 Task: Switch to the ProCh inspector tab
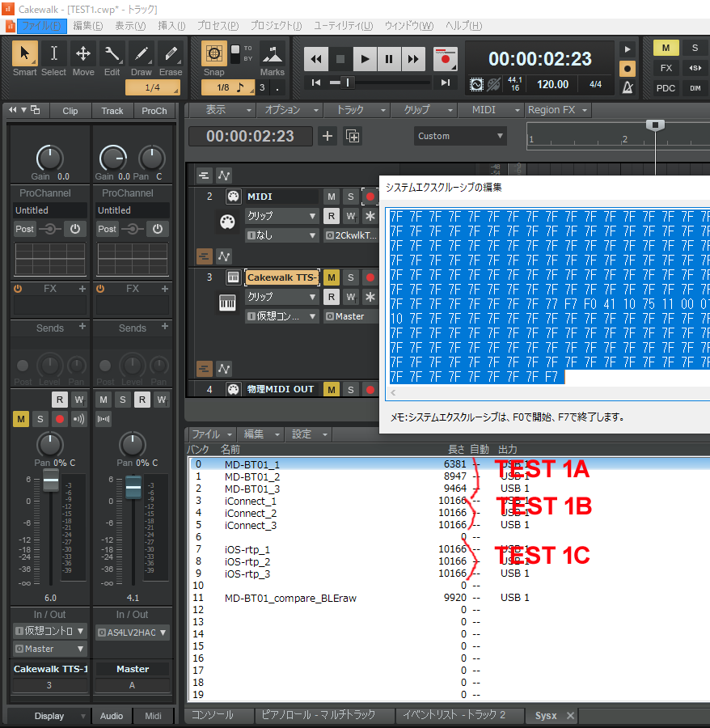coord(154,111)
